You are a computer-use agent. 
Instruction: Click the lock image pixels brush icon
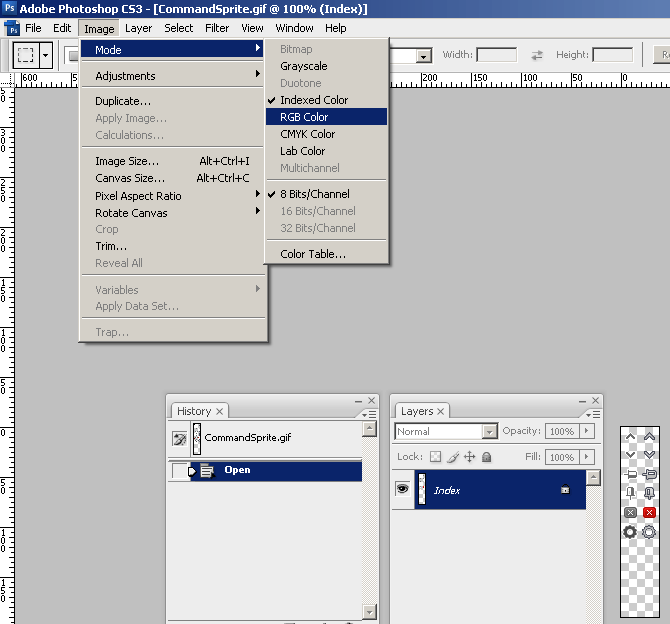point(452,457)
